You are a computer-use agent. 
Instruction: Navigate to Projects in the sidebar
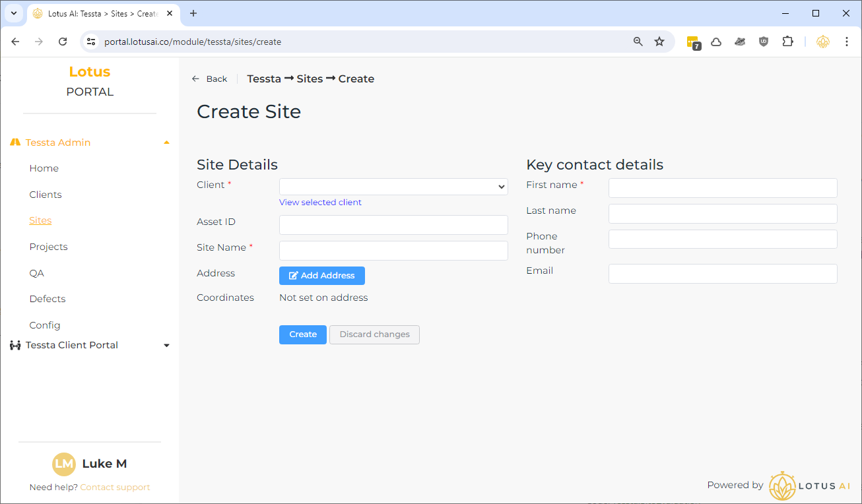48,247
